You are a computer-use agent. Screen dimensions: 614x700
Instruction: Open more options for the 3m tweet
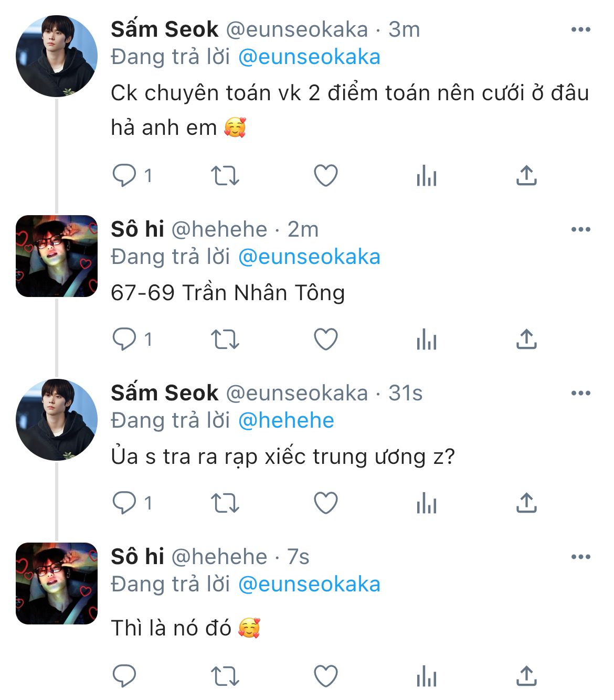coord(580,30)
